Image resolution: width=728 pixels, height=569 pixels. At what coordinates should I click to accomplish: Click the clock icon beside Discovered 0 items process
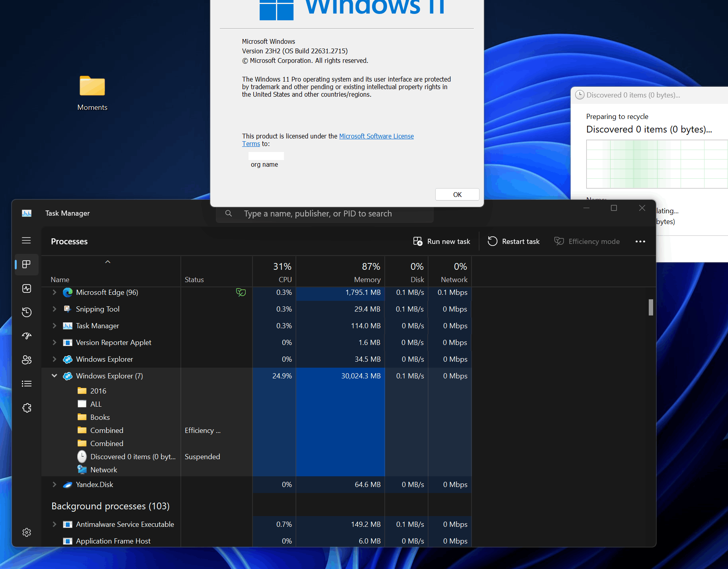click(x=82, y=456)
